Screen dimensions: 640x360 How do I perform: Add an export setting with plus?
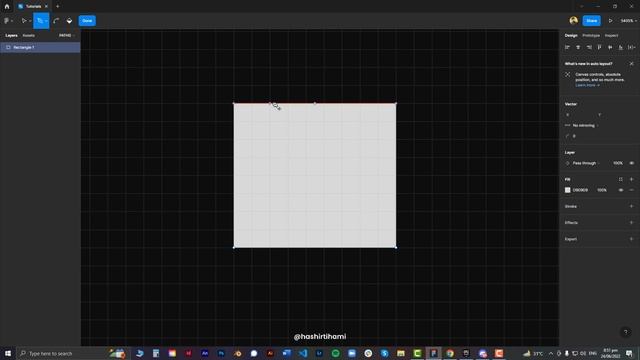631,239
